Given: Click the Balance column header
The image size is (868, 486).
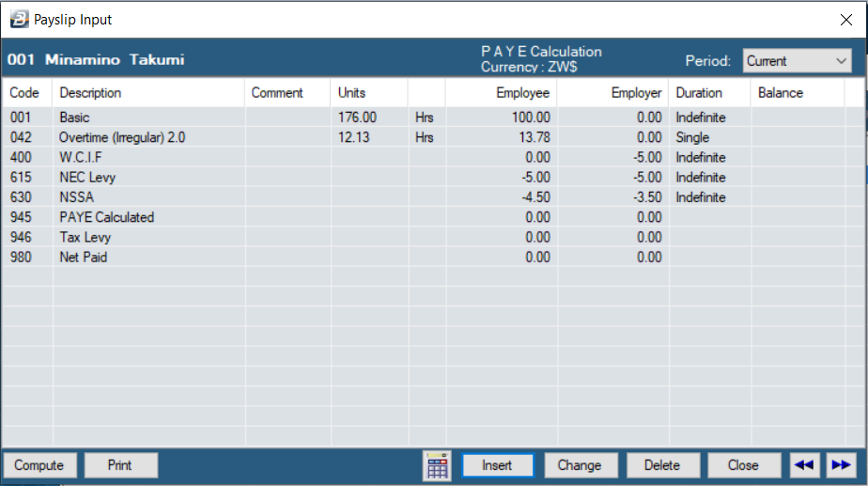Looking at the screenshot, I should click(x=798, y=92).
